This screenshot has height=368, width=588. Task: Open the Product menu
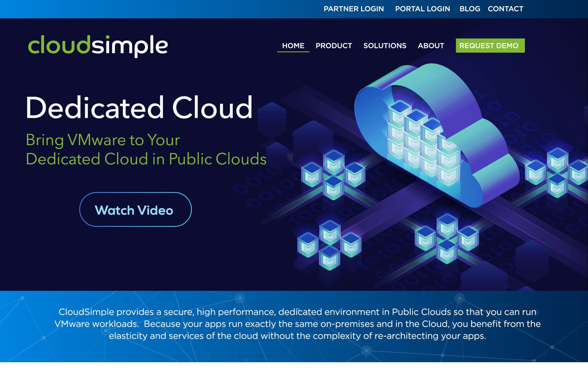coord(334,46)
